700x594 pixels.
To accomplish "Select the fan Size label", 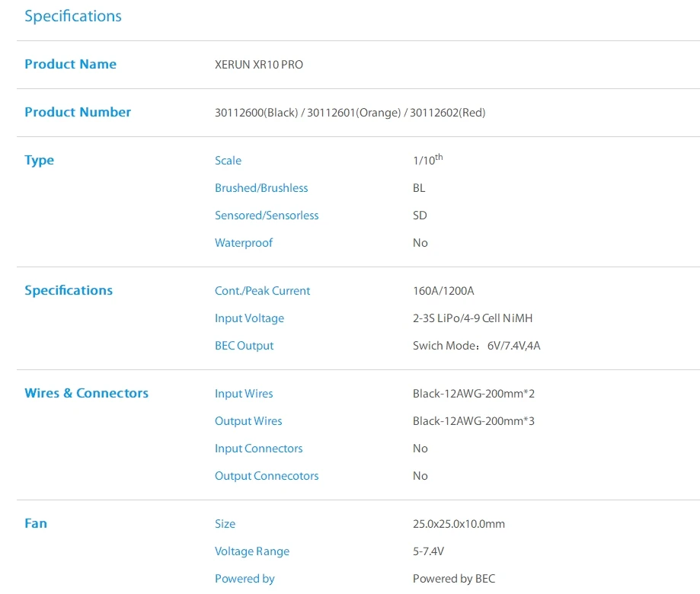I will click(225, 525).
